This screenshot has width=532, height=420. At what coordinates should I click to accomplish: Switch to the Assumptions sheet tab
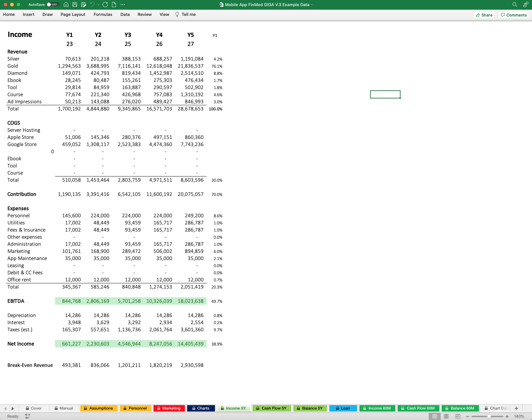tap(98, 408)
